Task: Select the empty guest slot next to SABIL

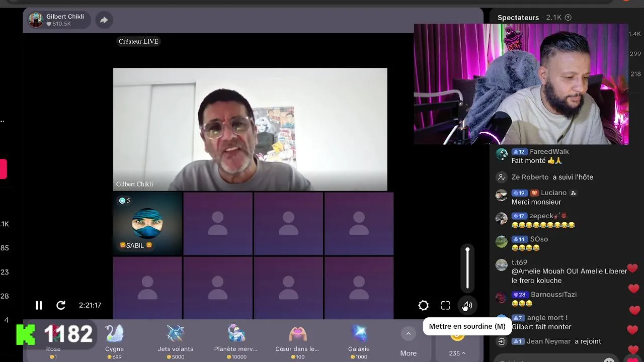Action: coord(218,224)
